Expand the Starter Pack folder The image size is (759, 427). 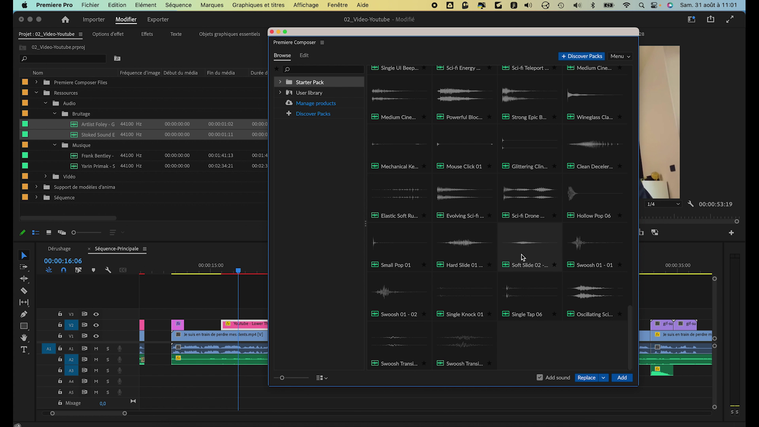[280, 82]
